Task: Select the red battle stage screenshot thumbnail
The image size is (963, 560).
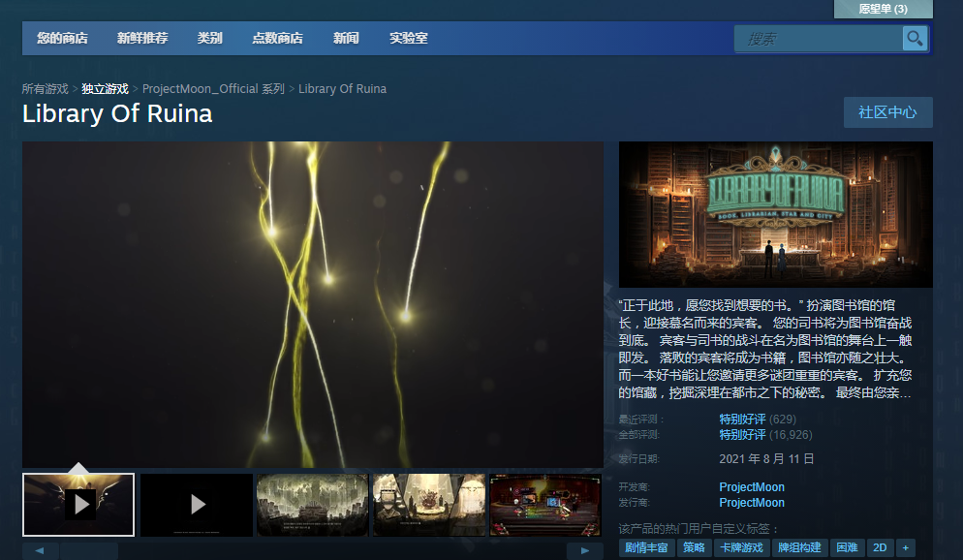Action: [545, 505]
